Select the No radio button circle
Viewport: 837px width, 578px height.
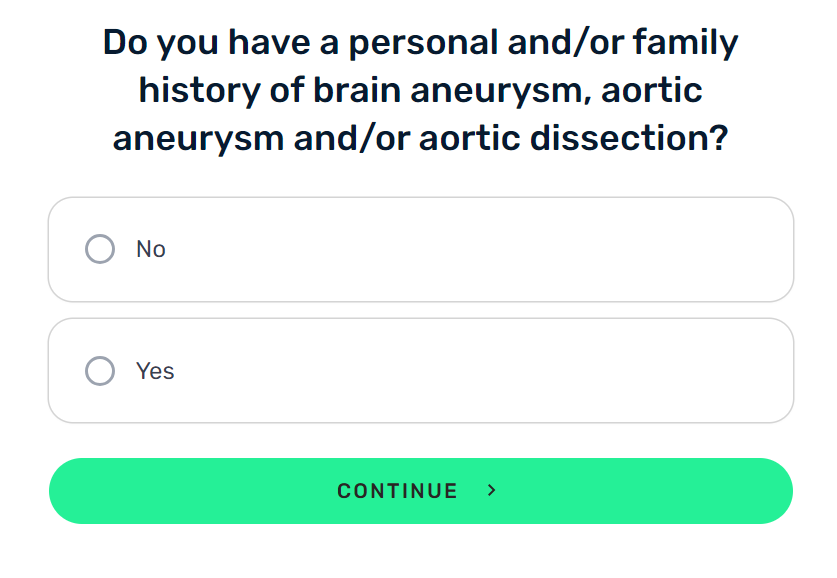click(x=100, y=249)
